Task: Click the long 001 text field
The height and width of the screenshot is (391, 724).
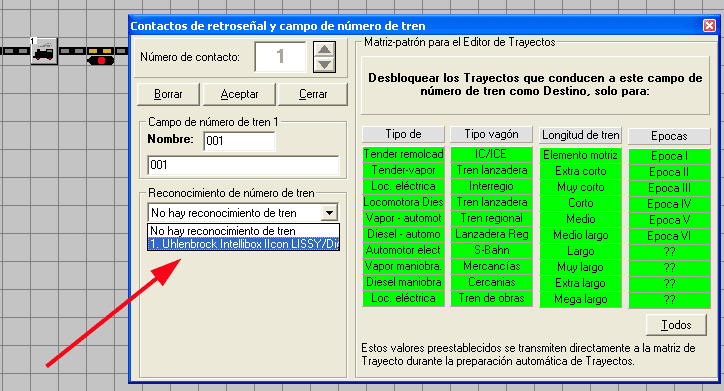Action: pos(243,165)
